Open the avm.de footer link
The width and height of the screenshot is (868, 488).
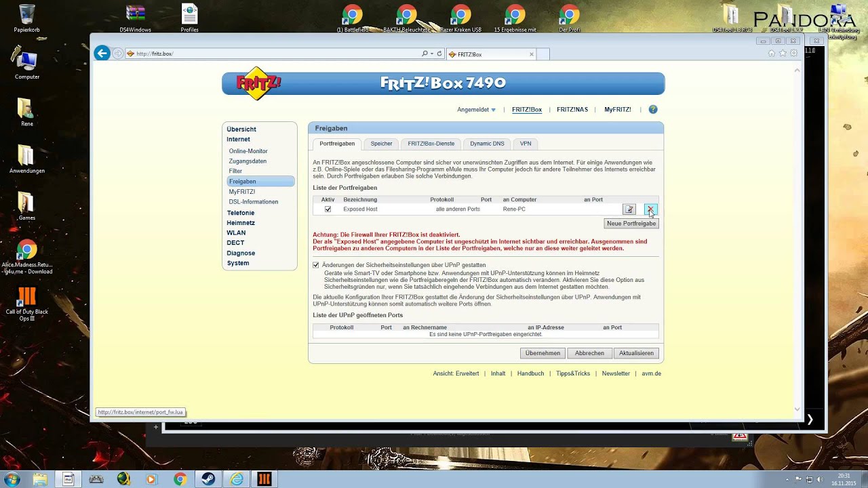point(652,373)
